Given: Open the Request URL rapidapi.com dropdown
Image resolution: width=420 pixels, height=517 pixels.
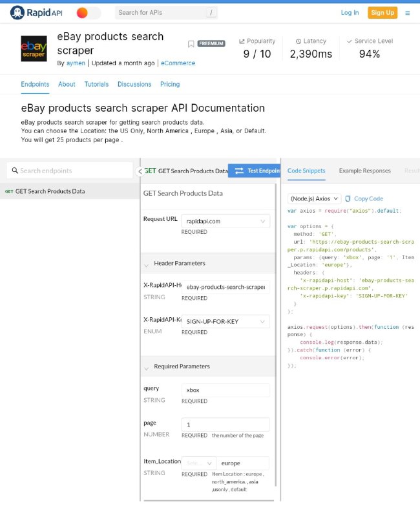Looking at the screenshot, I should pos(226,221).
